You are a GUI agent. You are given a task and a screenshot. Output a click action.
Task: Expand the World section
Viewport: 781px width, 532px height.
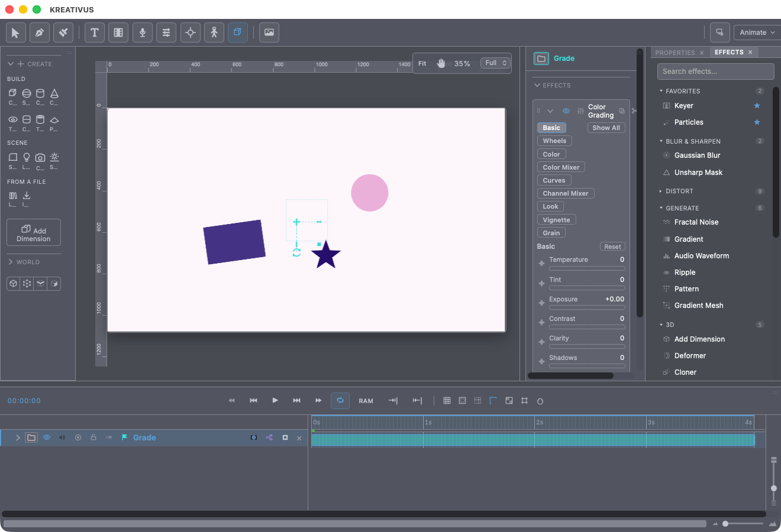(11, 262)
